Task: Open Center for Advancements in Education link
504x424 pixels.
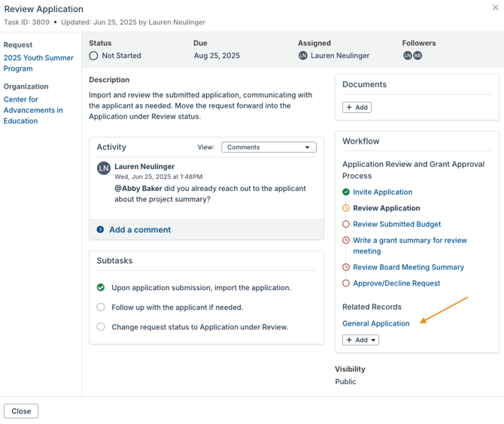Action: (33, 110)
